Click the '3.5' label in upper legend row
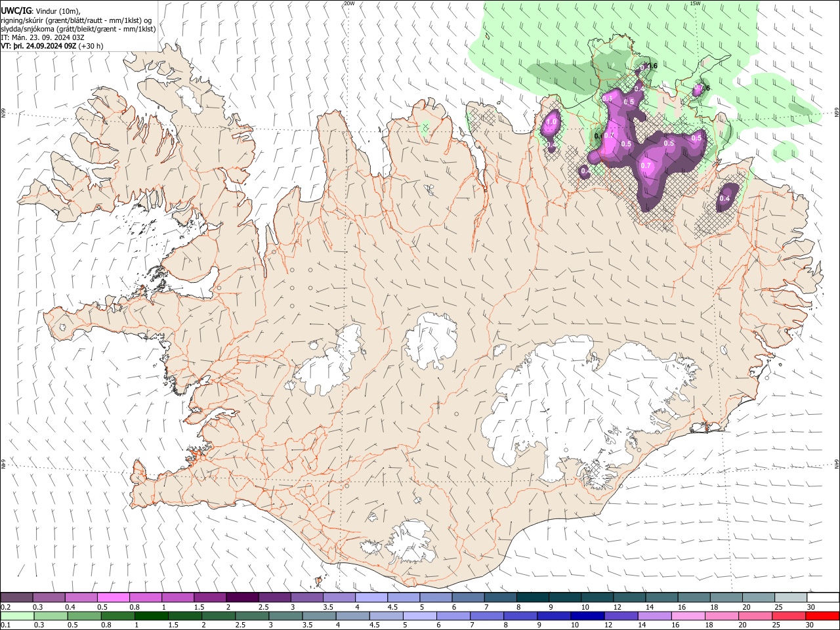Screen dimensions: 840x630 [x=327, y=607]
